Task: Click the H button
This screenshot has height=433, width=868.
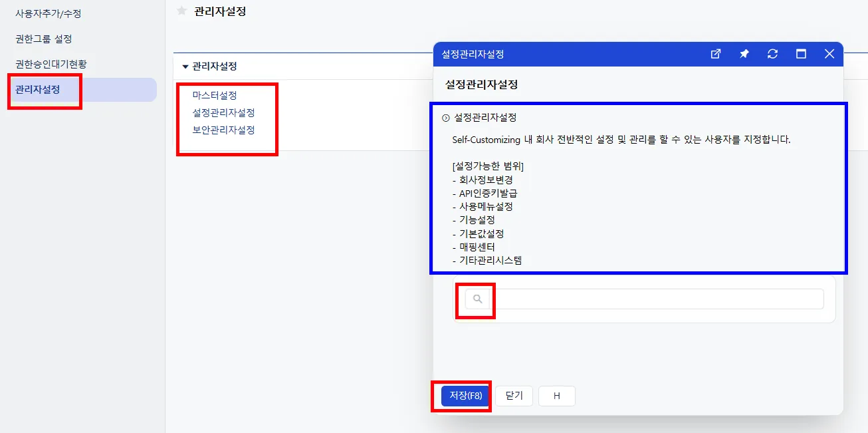Action: coord(557,396)
